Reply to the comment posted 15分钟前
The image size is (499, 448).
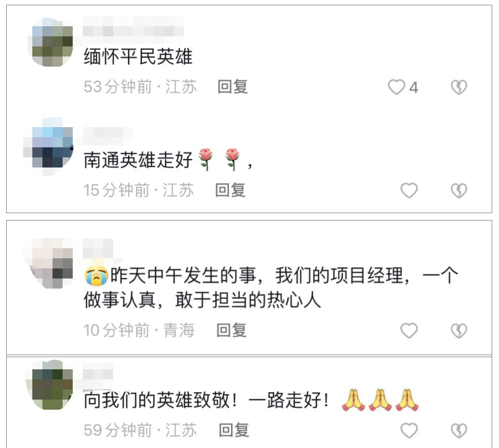point(230,190)
